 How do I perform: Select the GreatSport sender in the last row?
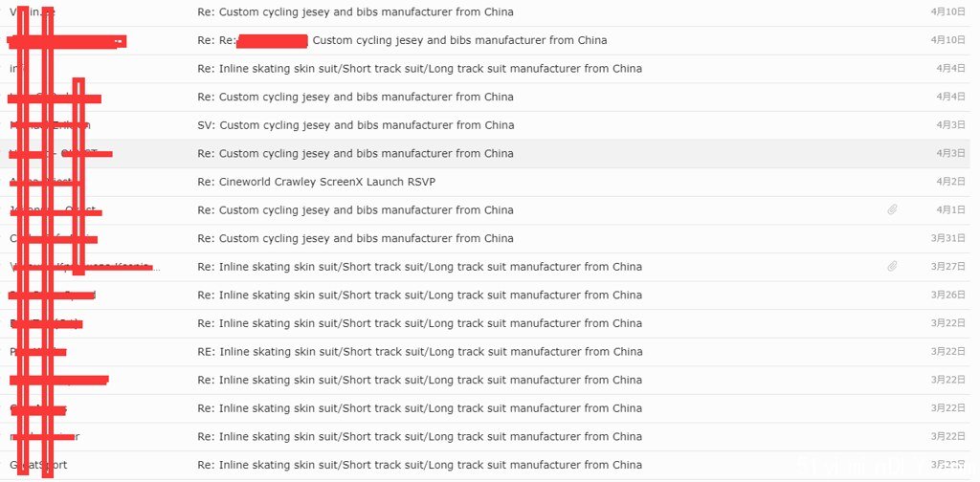click(38, 465)
